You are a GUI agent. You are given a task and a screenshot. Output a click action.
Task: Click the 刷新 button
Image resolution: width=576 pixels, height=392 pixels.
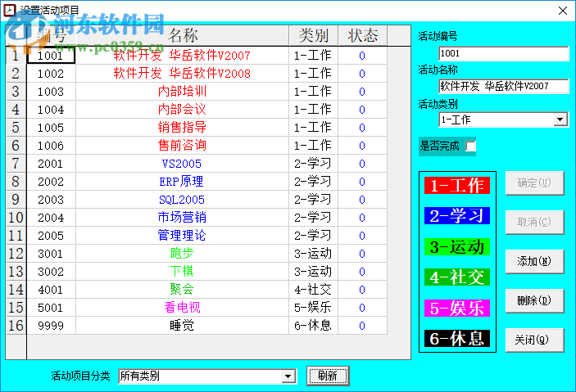(328, 376)
